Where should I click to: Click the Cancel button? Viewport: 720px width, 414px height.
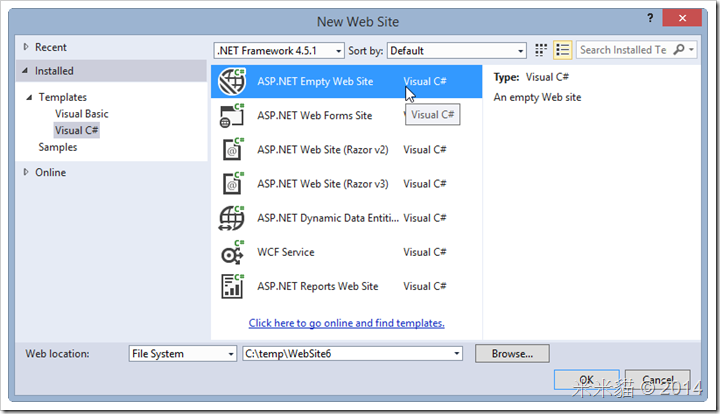click(x=658, y=380)
